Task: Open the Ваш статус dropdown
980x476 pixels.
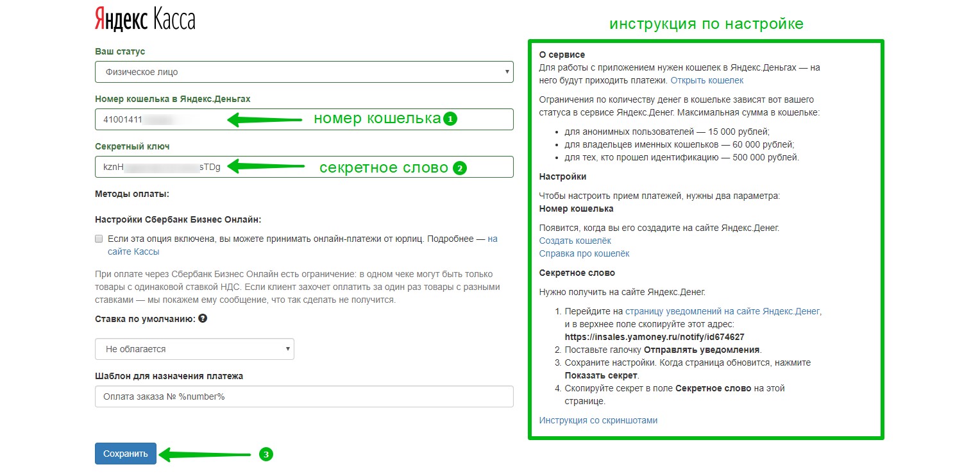Action: click(x=304, y=72)
